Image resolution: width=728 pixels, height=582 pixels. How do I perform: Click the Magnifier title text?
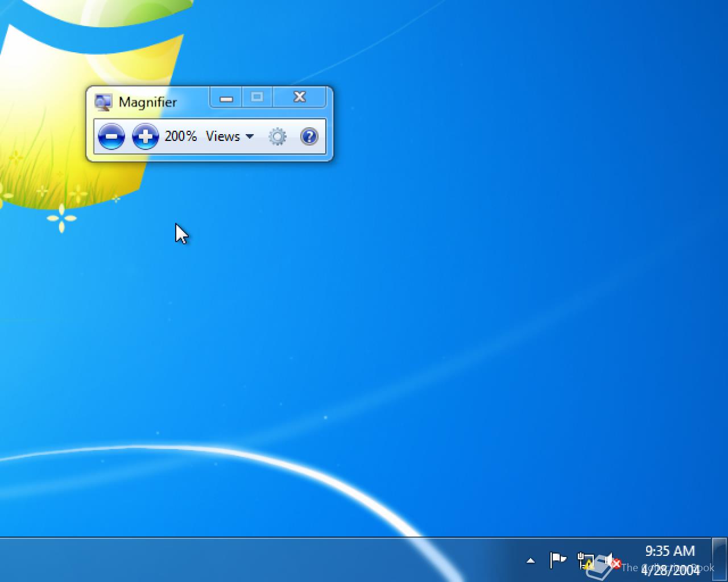[x=148, y=102]
